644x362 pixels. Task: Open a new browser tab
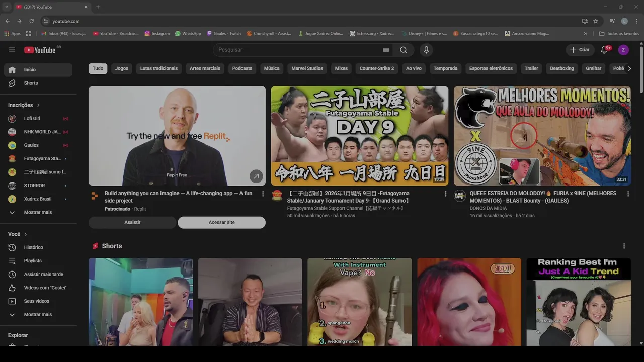[x=98, y=7]
